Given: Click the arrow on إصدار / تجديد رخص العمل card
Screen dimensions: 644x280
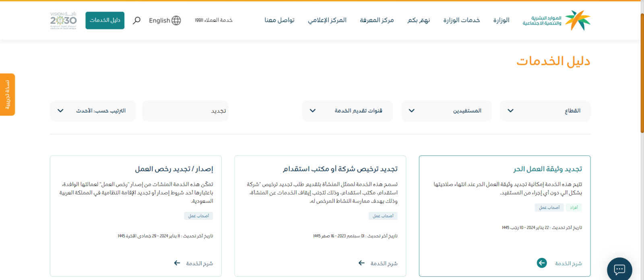Looking at the screenshot, I should (x=177, y=263).
